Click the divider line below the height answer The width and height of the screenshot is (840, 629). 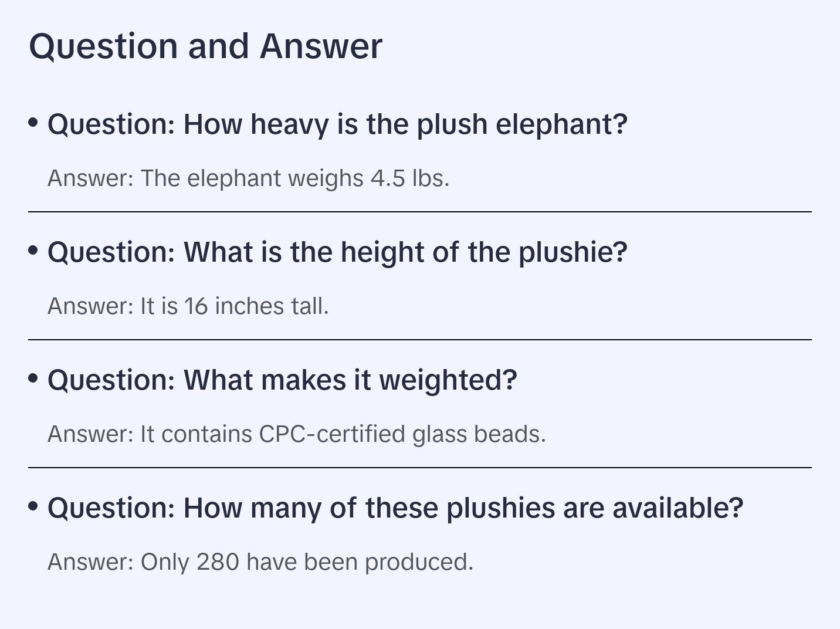coord(420,340)
